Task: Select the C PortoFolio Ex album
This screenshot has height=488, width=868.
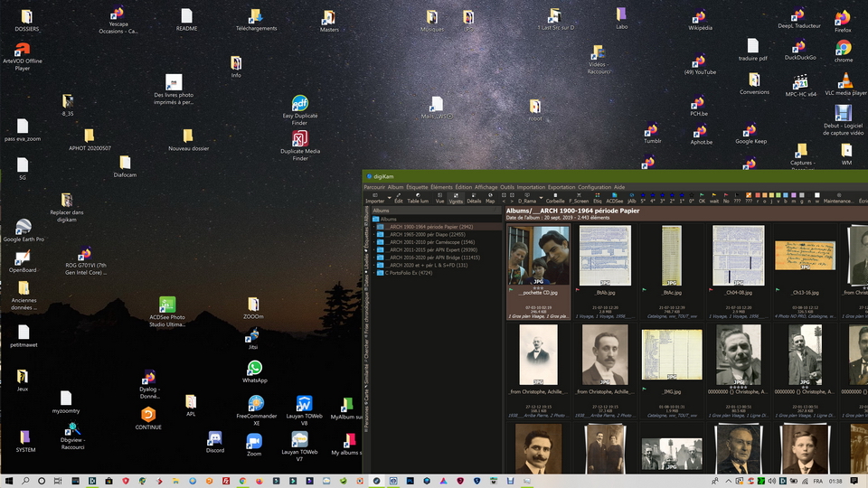Action: click(x=410, y=272)
